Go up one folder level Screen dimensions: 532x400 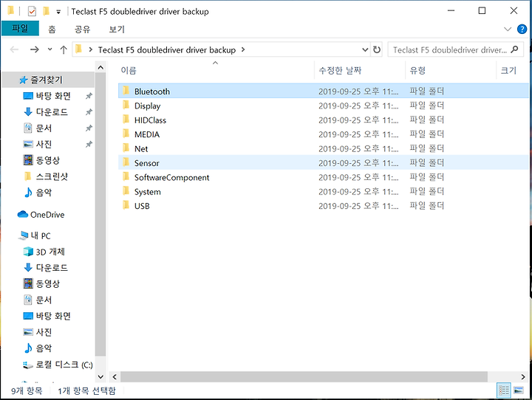click(x=64, y=50)
